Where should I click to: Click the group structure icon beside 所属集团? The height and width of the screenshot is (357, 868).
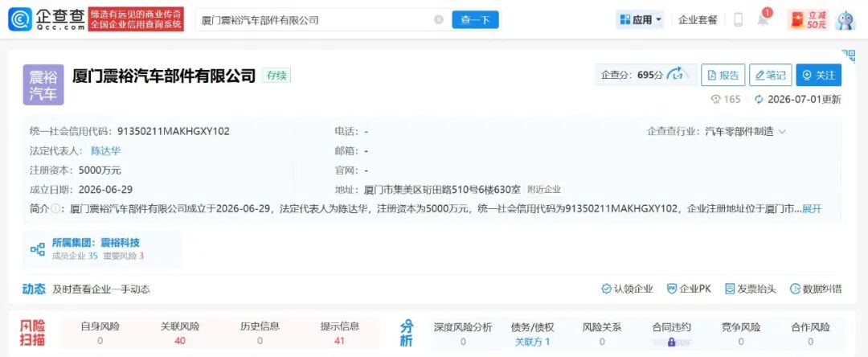(38, 249)
